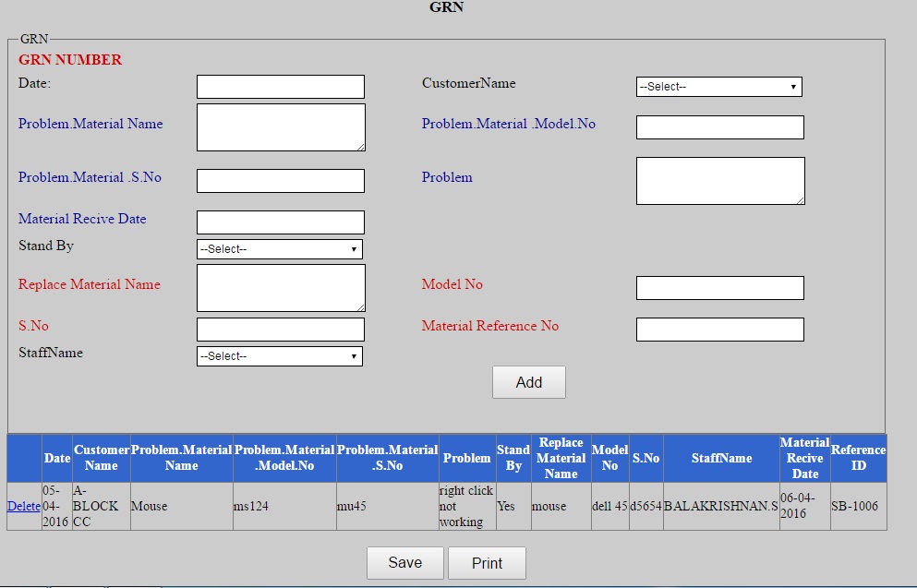Click the Problem.Material Model.No input box
The width and height of the screenshot is (917, 588).
[x=718, y=126]
